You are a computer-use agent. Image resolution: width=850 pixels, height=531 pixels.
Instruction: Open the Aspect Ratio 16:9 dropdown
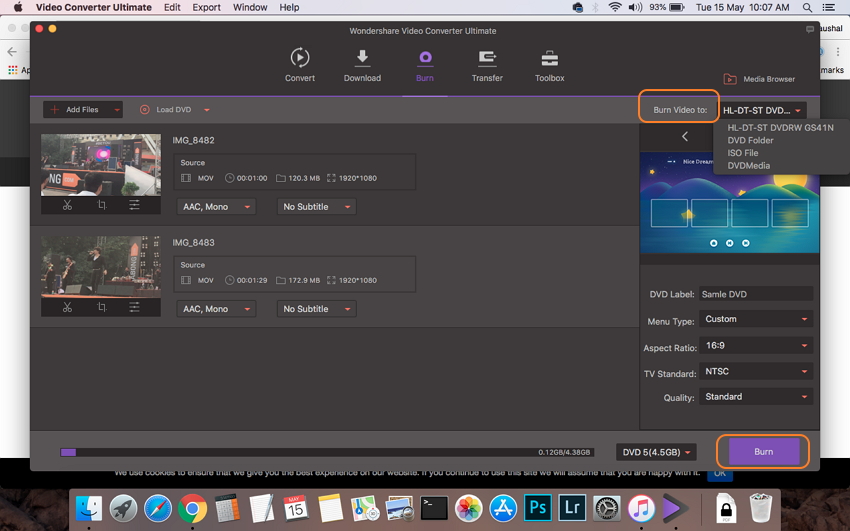tap(756, 345)
